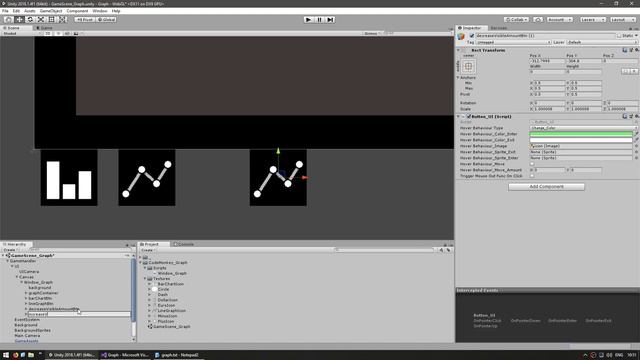Open Rect Transform settings gear
Viewport: 640px width, 360px height.
(x=637, y=50)
